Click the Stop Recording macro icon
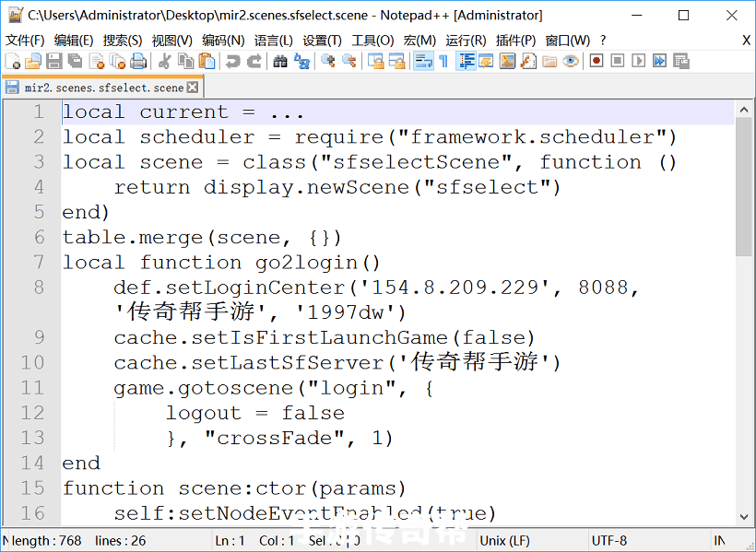The height and width of the screenshot is (552, 756). point(618,62)
